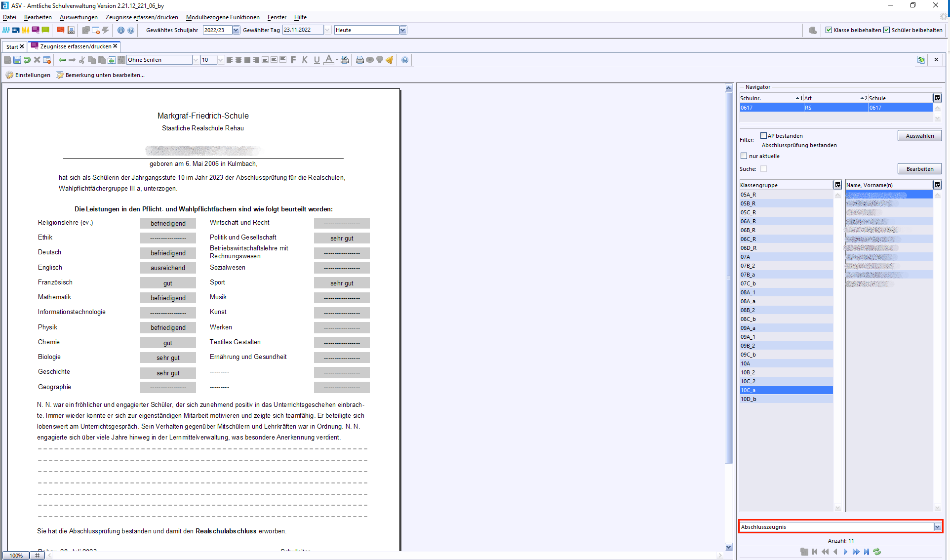
Task: Sort navigator by the Schulnr. column header
Action: click(x=771, y=98)
